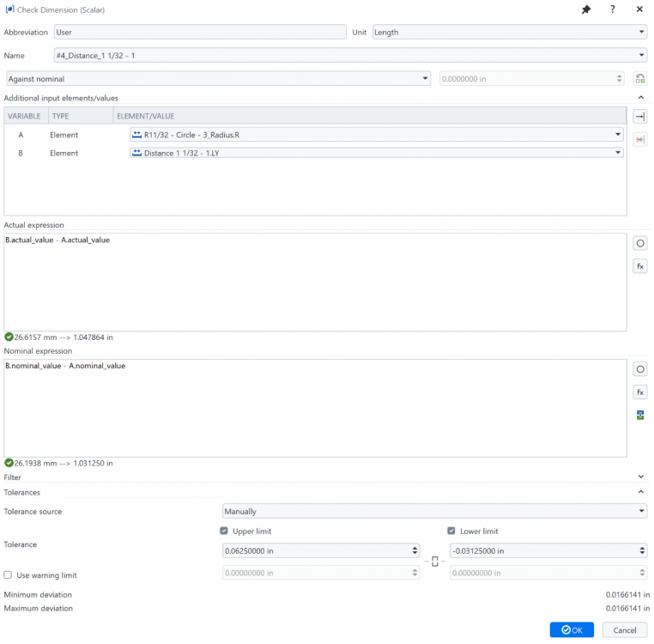Click the Cancel button
This screenshot has height=644, width=654.
tap(625, 630)
